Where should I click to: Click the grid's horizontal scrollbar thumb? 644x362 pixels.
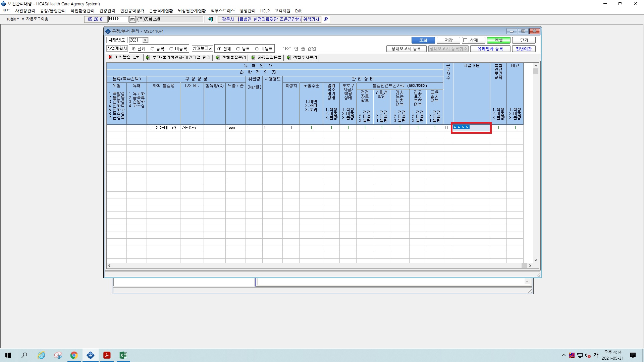pos(524,265)
